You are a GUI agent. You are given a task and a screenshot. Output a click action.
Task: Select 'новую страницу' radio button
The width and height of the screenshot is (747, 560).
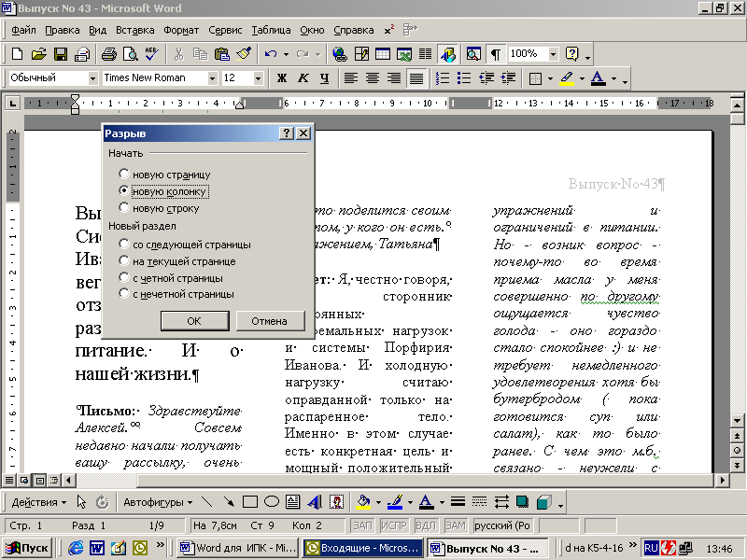click(x=124, y=174)
